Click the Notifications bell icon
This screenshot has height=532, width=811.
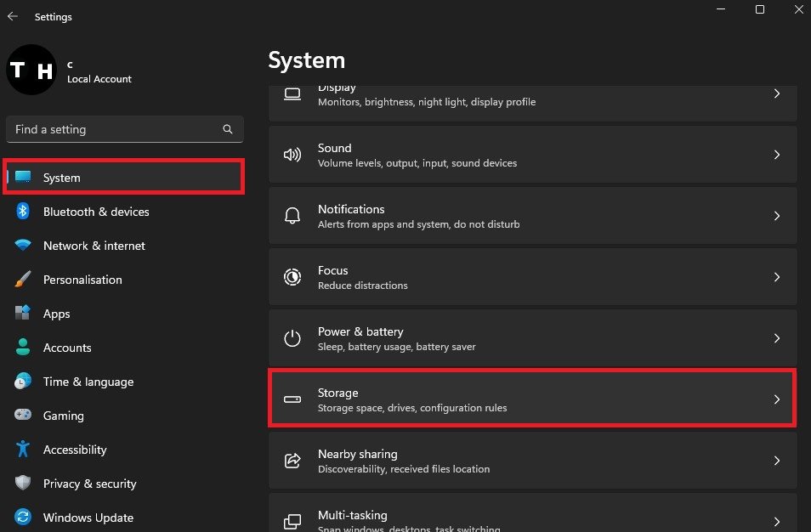click(x=292, y=216)
